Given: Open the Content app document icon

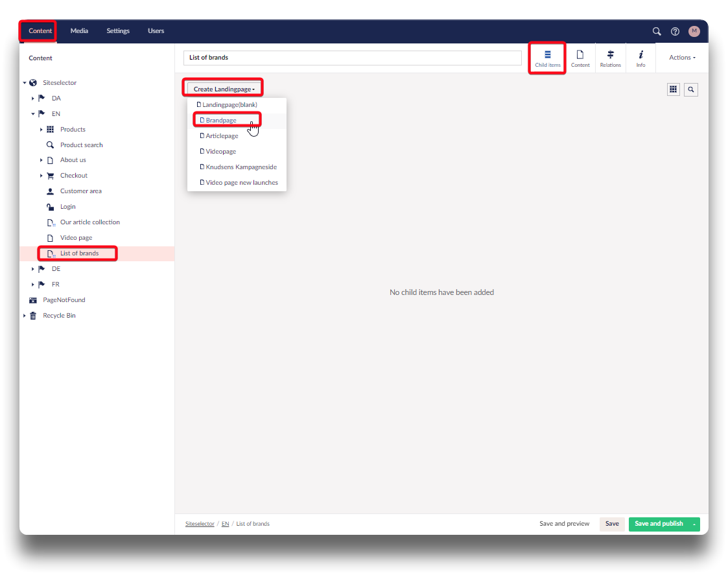Looking at the screenshot, I should (580, 58).
